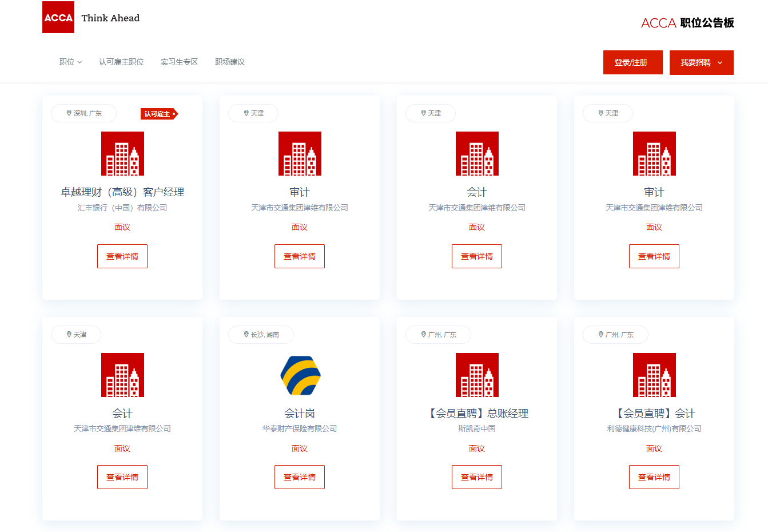Click building icon above 【会员直聘】总账经理
Image resolution: width=768 pixels, height=532 pixels.
[477, 375]
